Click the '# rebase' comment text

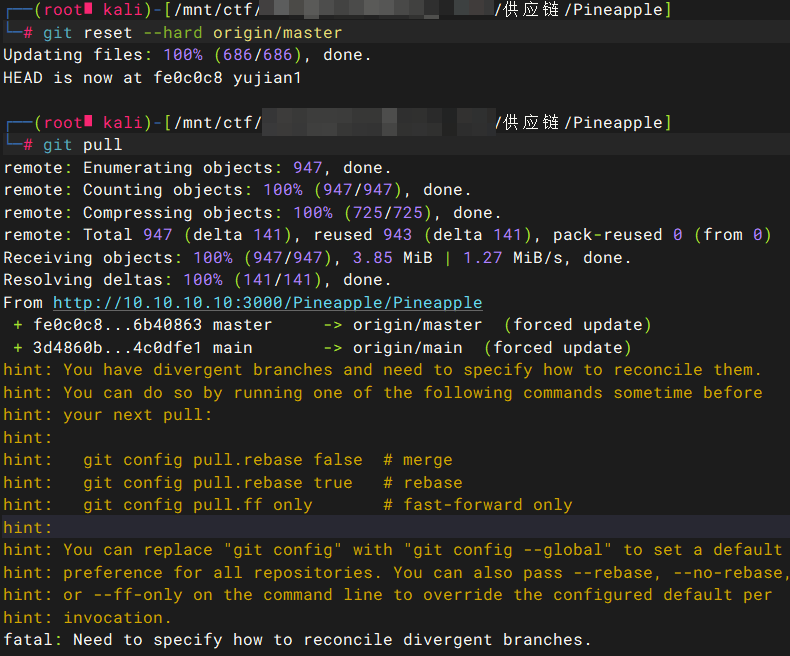point(422,482)
